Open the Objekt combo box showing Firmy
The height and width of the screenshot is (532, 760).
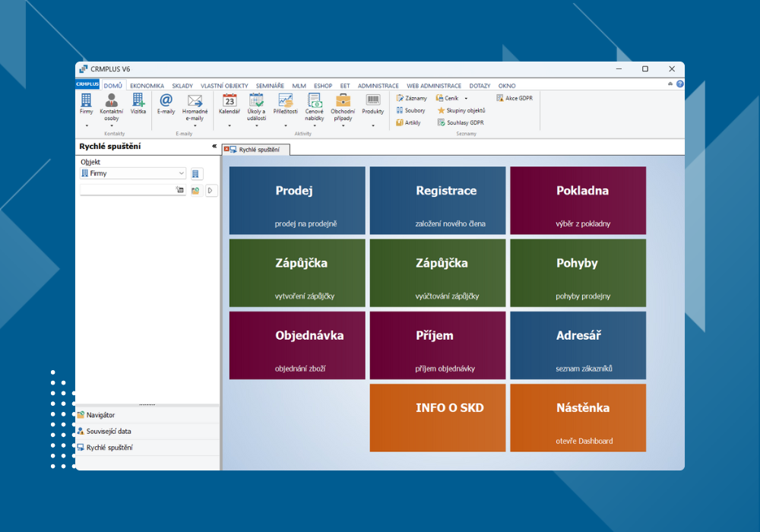(133, 173)
